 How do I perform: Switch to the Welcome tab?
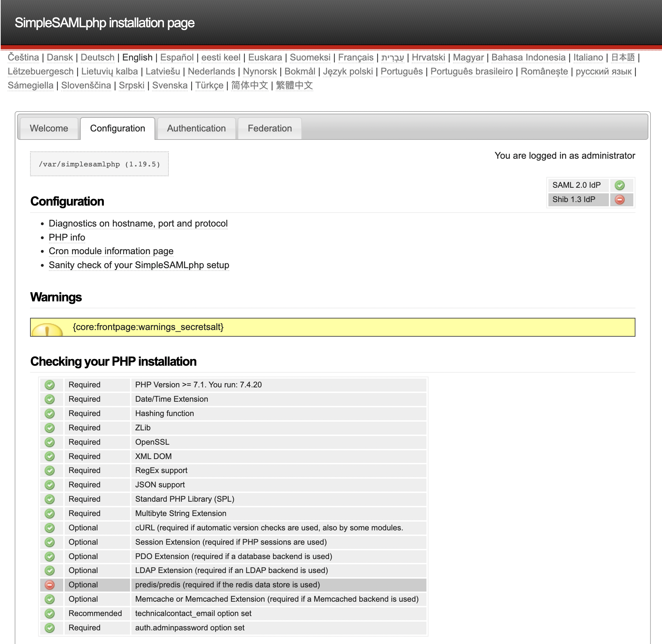pyautogui.click(x=49, y=128)
